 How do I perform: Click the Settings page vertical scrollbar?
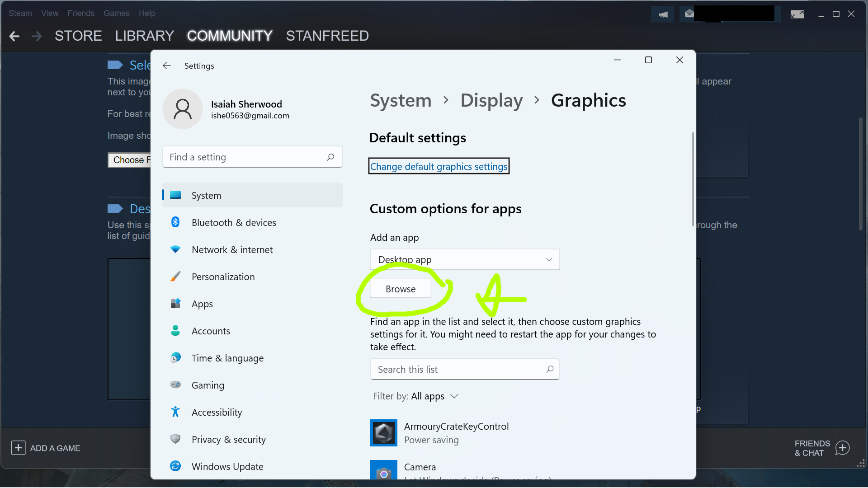click(692, 179)
